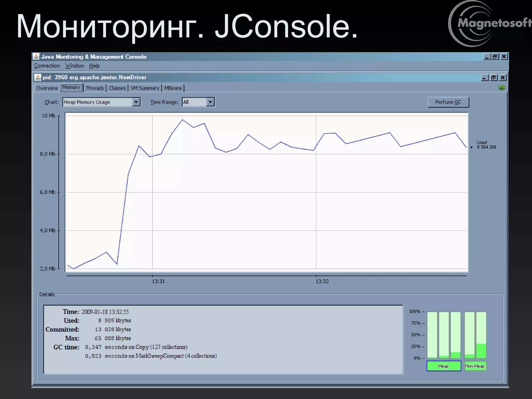
Task: Close the Java Monitoring Console window
Action: point(504,56)
